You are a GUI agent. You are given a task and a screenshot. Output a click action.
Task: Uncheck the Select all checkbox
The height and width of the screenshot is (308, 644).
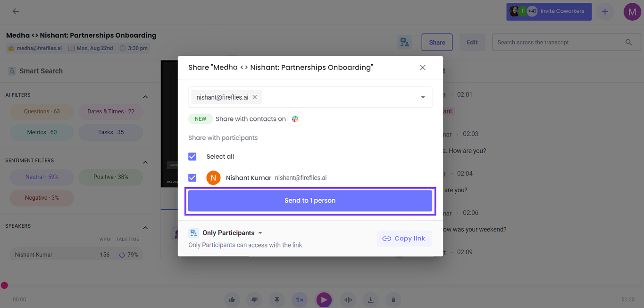click(x=192, y=156)
